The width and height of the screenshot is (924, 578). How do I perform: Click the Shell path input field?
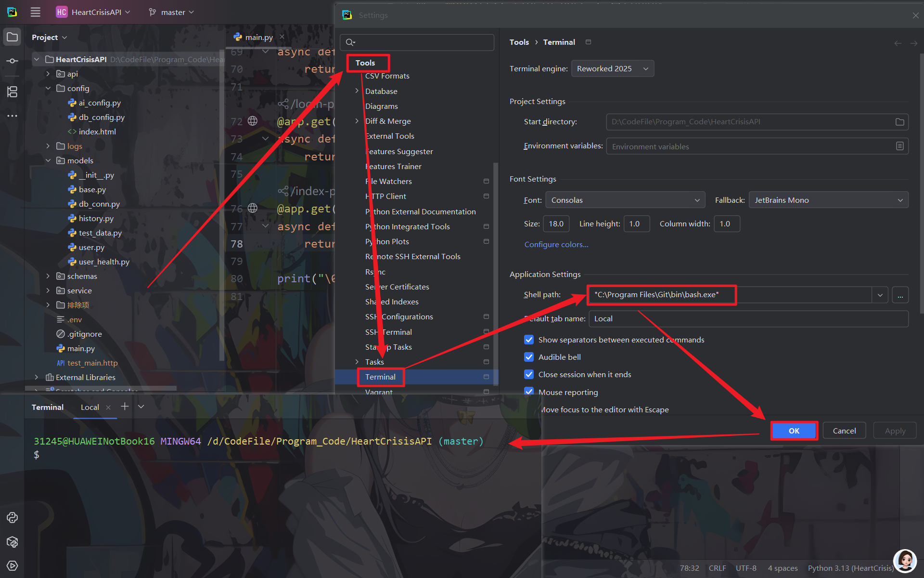730,295
